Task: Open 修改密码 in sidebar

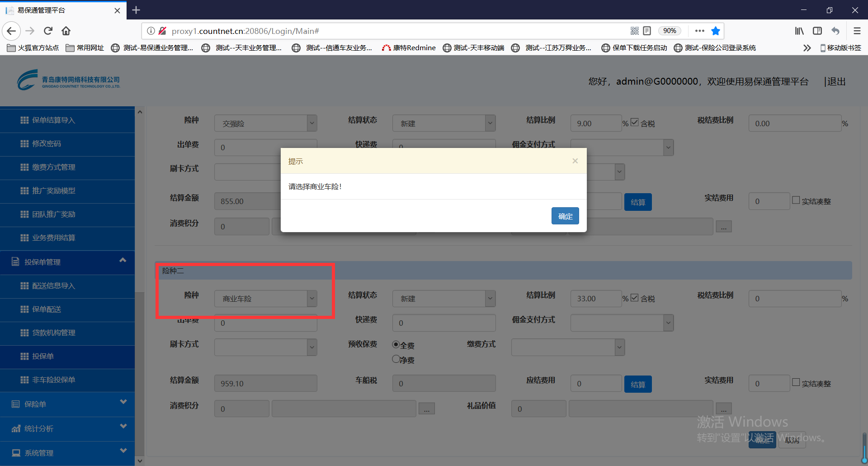Action: click(67, 144)
